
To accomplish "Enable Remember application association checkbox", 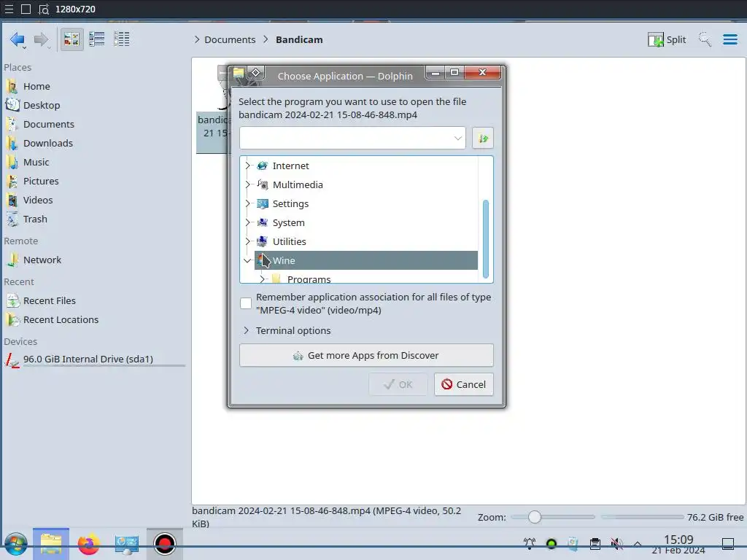I will click(x=246, y=303).
